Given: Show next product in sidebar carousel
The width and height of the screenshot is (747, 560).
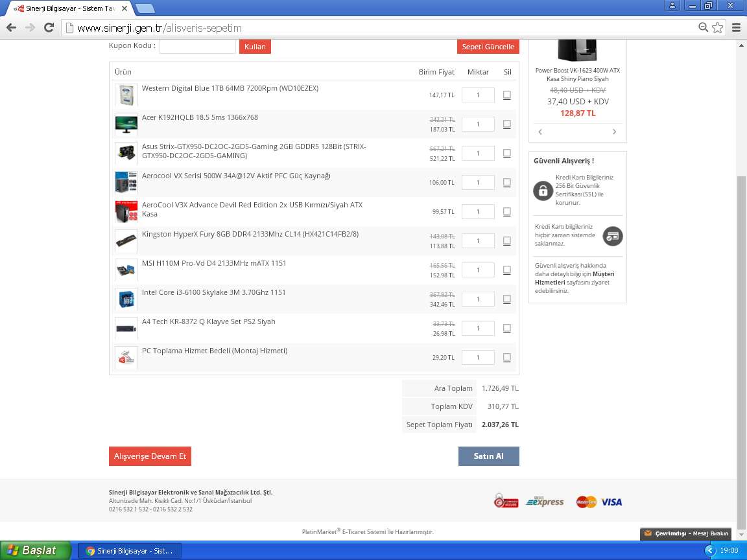Looking at the screenshot, I should (614, 132).
